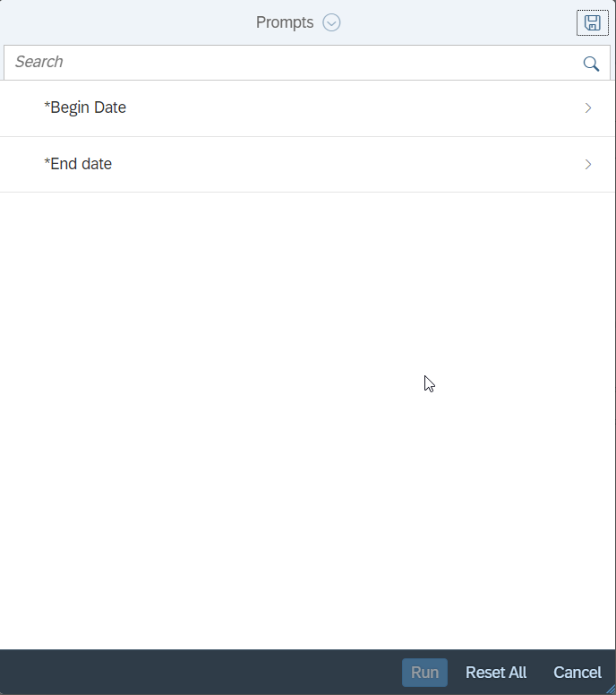Open the End date prompt row
The width and height of the screenshot is (616, 695).
(308, 164)
